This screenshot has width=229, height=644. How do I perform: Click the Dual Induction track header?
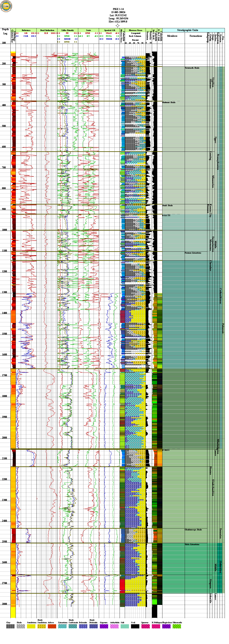[47, 30]
